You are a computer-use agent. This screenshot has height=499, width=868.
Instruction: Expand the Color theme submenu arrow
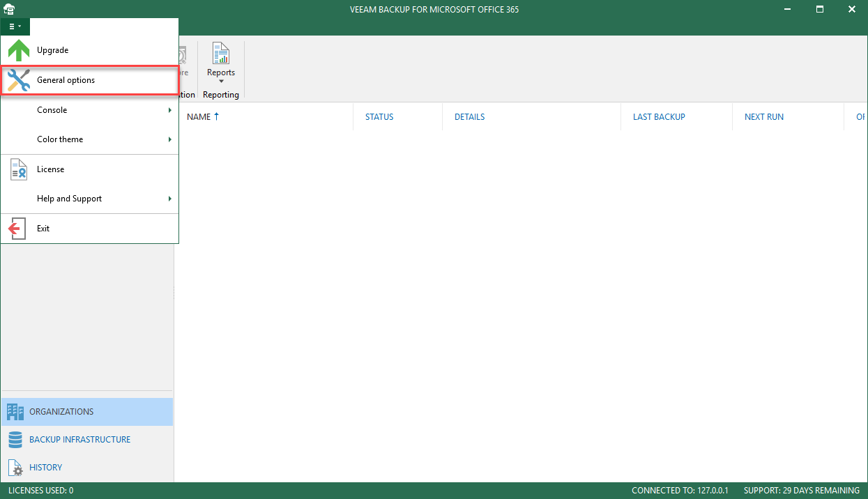(x=170, y=139)
